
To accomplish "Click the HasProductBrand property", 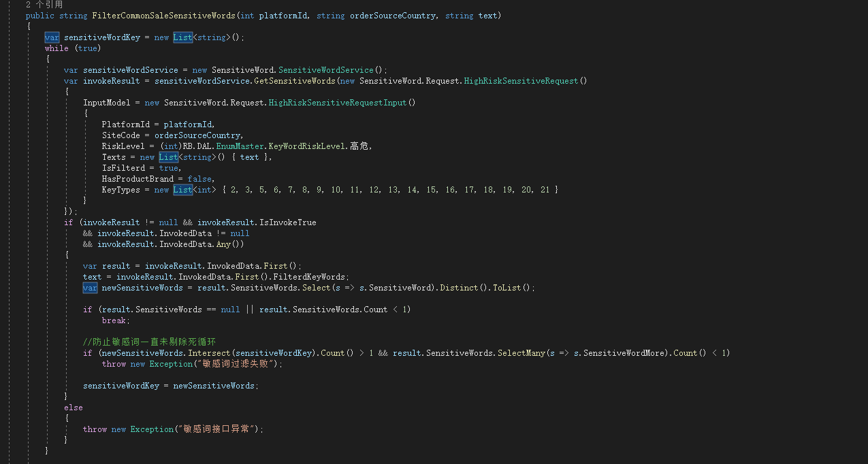I will point(138,179).
